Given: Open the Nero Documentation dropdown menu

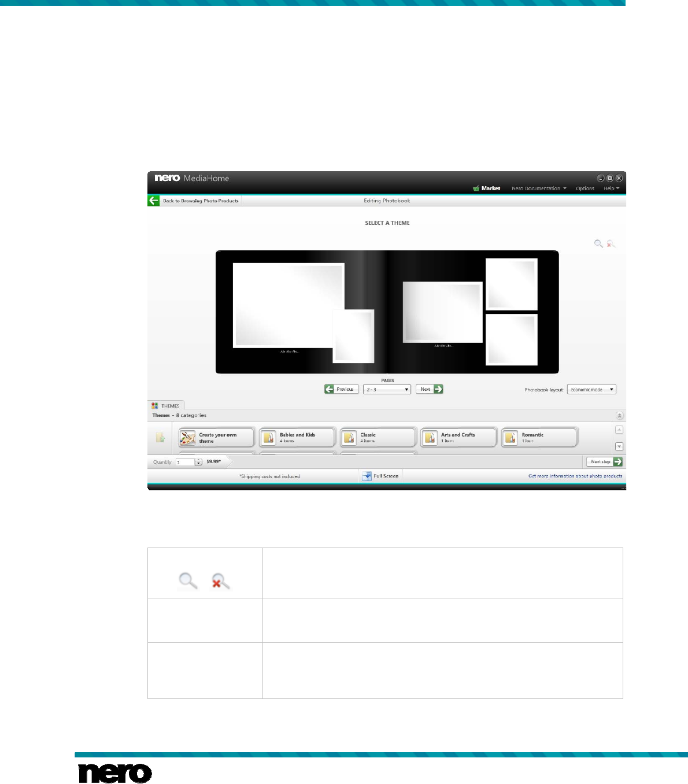Looking at the screenshot, I should [539, 188].
